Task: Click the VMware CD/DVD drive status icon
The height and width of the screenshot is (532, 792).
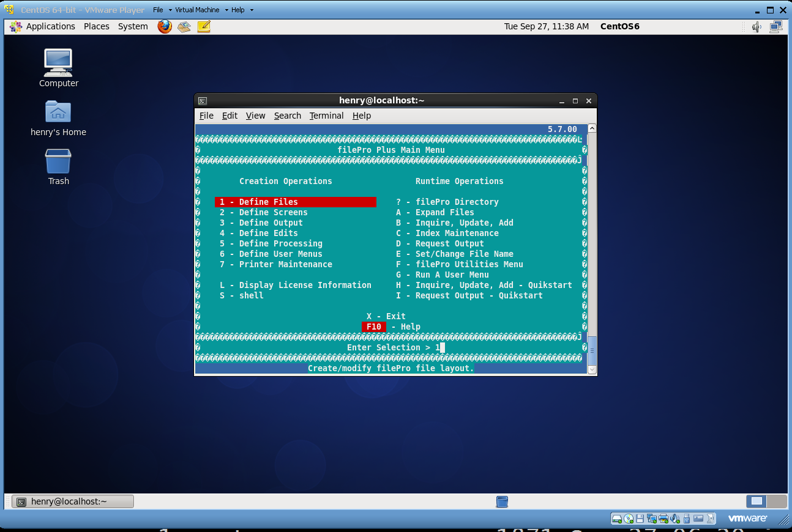Action: click(629, 519)
